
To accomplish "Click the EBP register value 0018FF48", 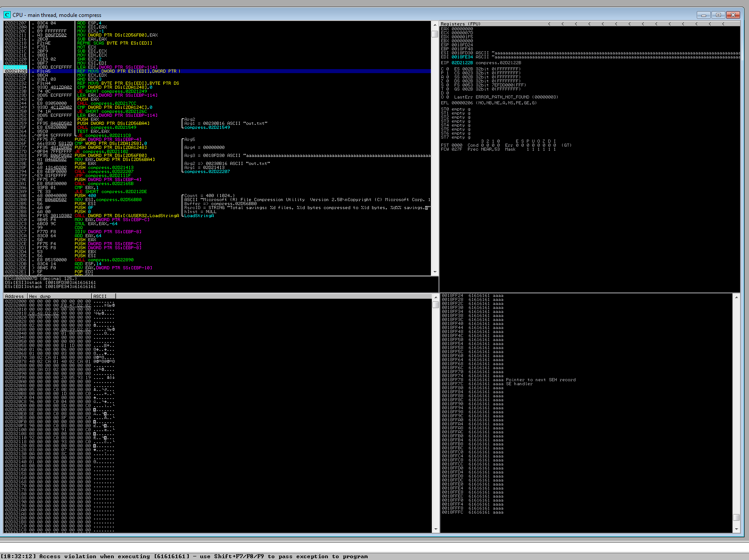I will pyautogui.click(x=462, y=49).
